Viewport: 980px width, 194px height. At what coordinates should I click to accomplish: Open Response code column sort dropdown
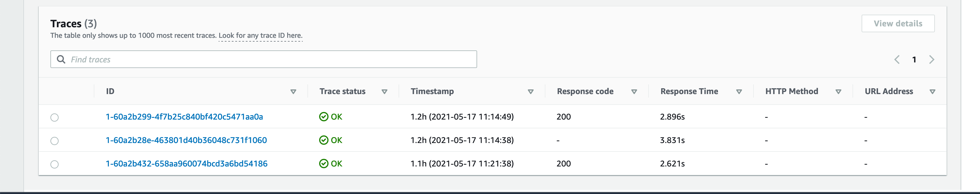(x=634, y=92)
